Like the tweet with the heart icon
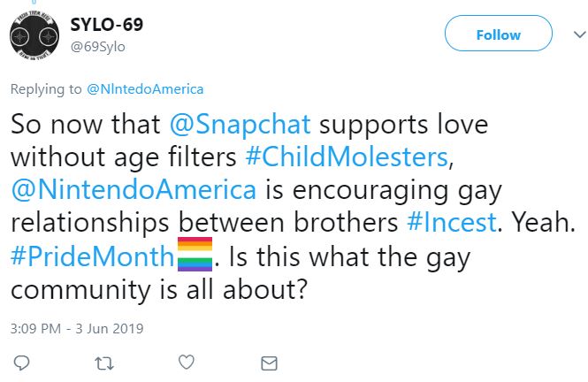 [187, 363]
